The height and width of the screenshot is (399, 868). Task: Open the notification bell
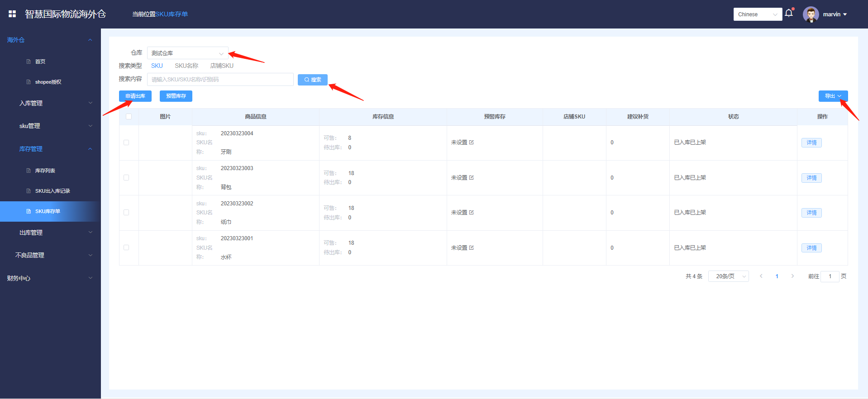click(x=789, y=13)
